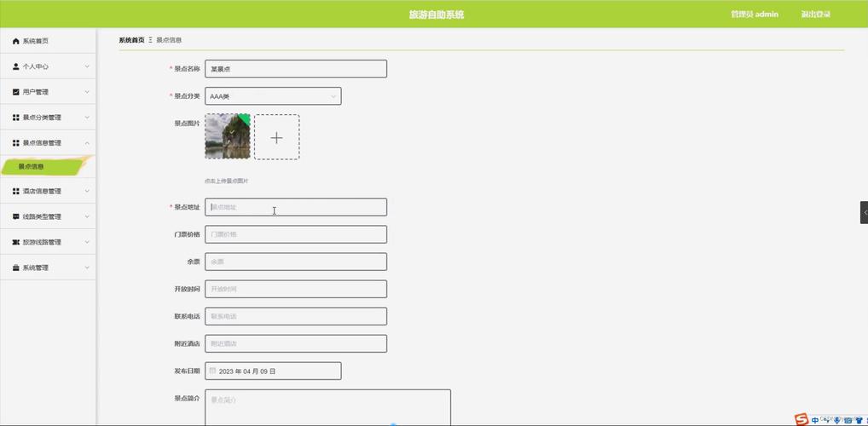
Task: Click the 管理员 admin account label
Action: click(x=755, y=14)
